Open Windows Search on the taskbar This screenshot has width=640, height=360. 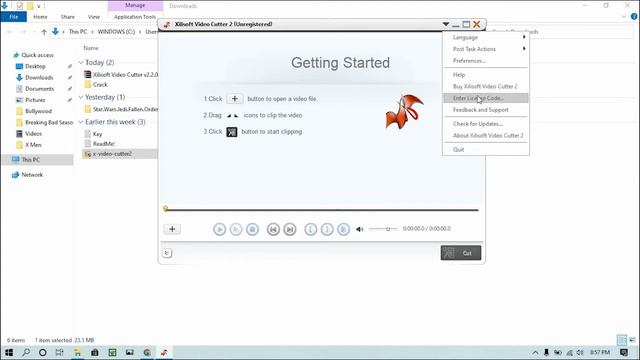click(26, 352)
